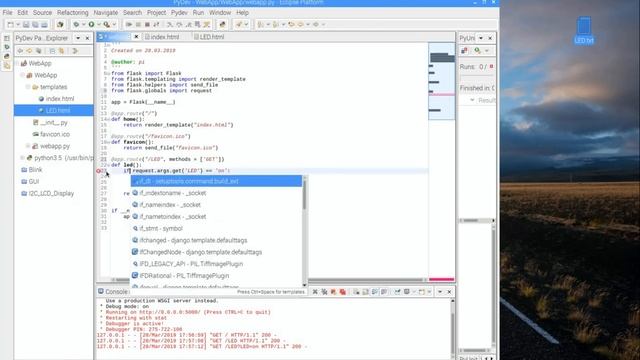Choose IFDRational PIL completion
The image size is (640, 360).
click(x=216, y=276)
